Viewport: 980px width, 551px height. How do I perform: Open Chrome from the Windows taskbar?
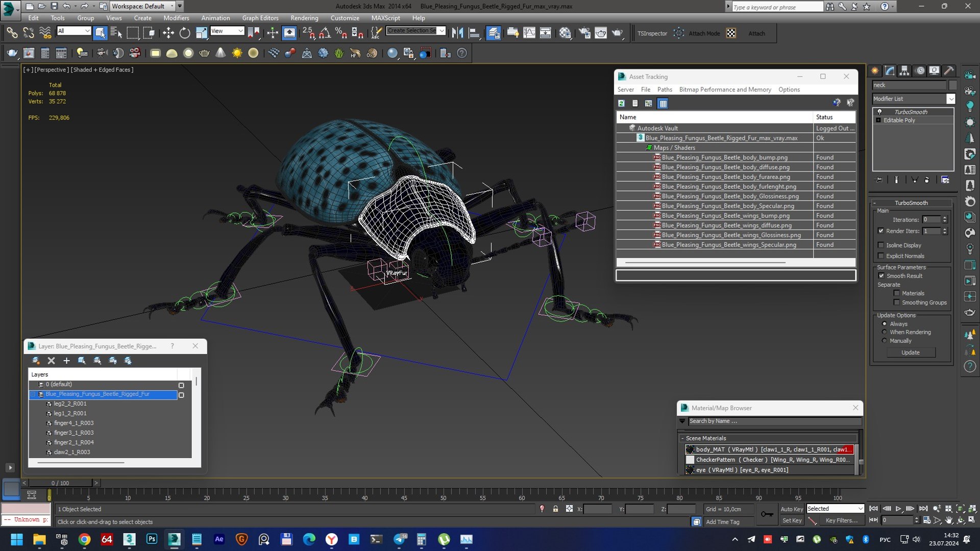tap(84, 539)
